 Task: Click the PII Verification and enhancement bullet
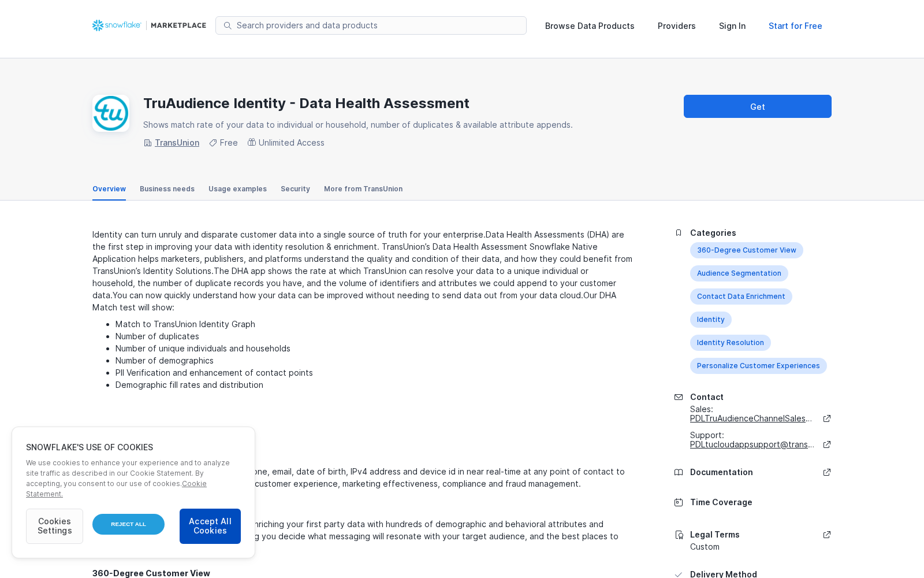(214, 373)
